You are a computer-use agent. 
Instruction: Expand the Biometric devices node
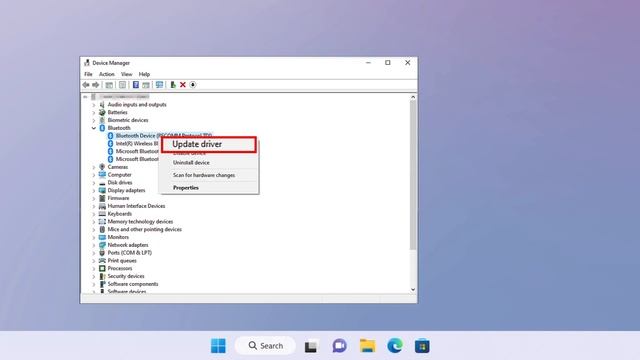click(x=94, y=120)
